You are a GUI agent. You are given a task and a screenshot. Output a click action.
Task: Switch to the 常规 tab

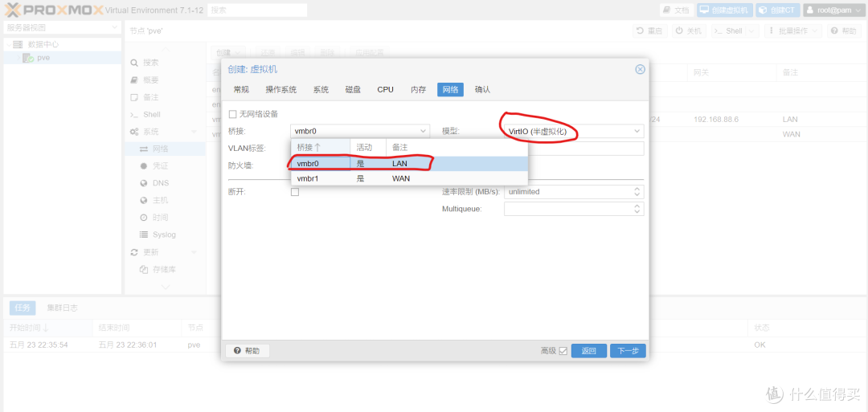pyautogui.click(x=241, y=90)
